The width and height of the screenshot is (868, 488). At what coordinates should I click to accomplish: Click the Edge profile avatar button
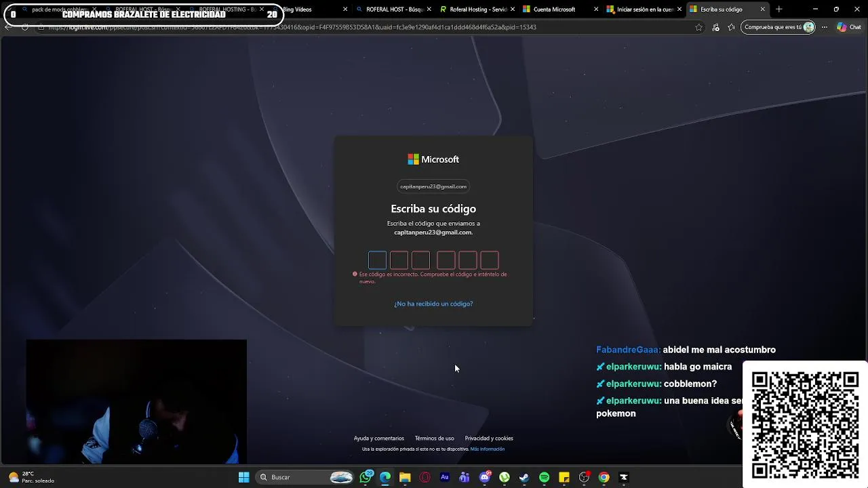808,27
